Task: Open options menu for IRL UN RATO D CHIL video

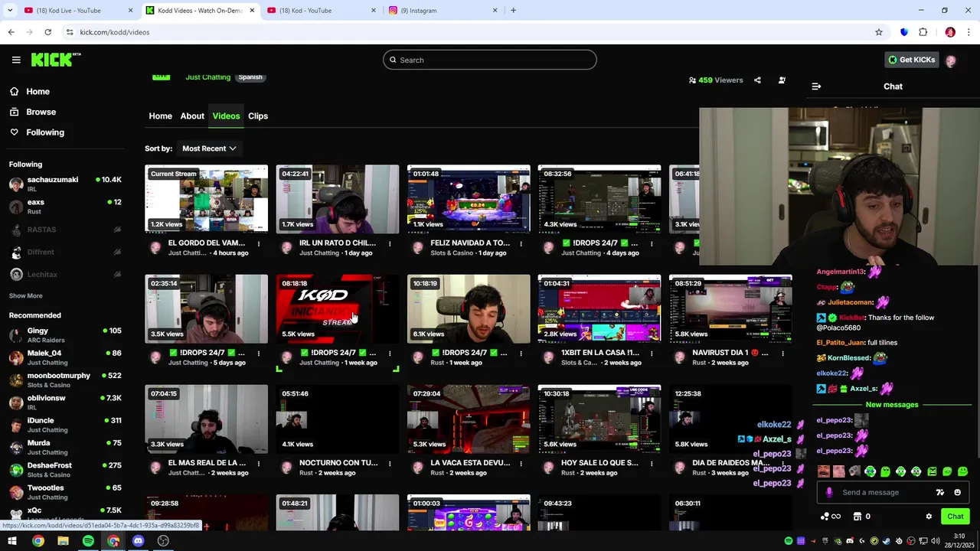Action: [x=390, y=244]
